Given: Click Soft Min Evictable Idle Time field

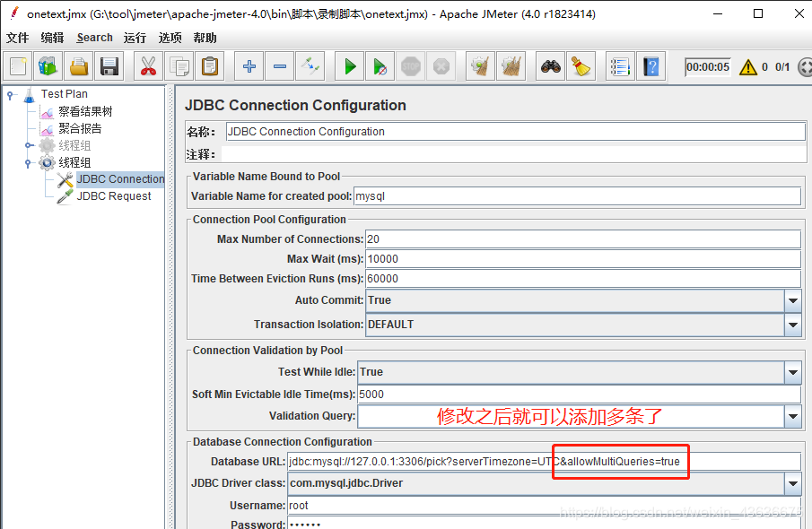Looking at the screenshot, I should 579,395.
